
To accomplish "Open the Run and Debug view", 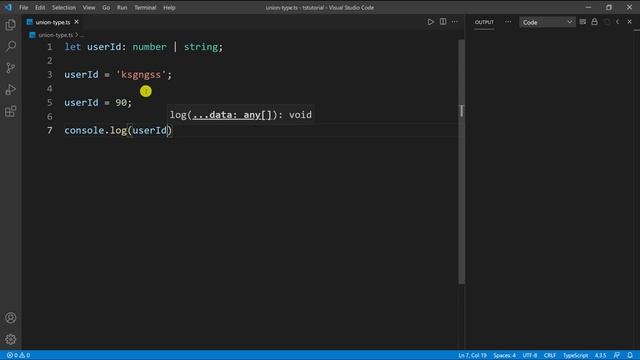I will coord(11,90).
